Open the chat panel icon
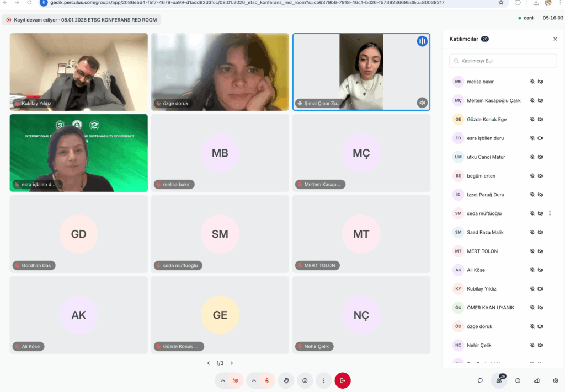 coord(480,380)
